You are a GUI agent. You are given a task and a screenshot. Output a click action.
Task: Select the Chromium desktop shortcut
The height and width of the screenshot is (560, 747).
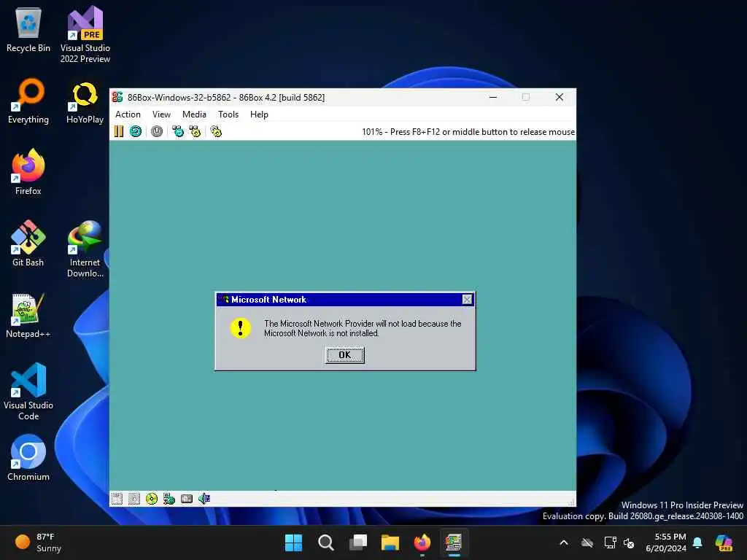pos(28,458)
